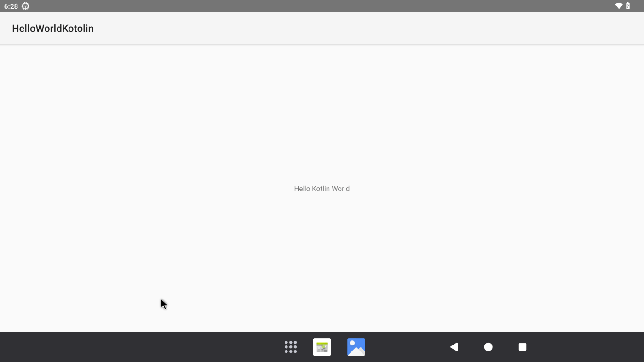
Task: Click the word Hello in centered text
Action: [x=302, y=189]
